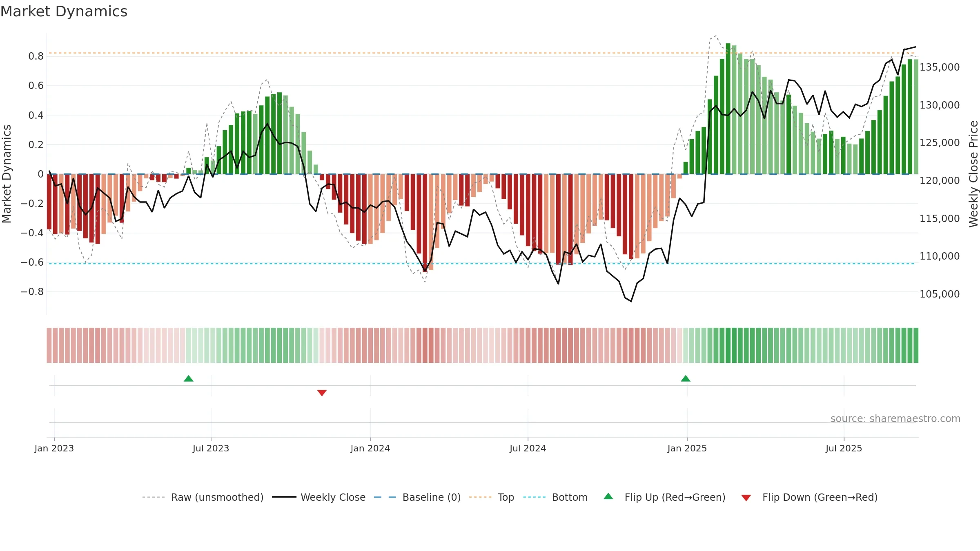
Task: Toggle the Weekly Close legend entry
Action: (318, 497)
